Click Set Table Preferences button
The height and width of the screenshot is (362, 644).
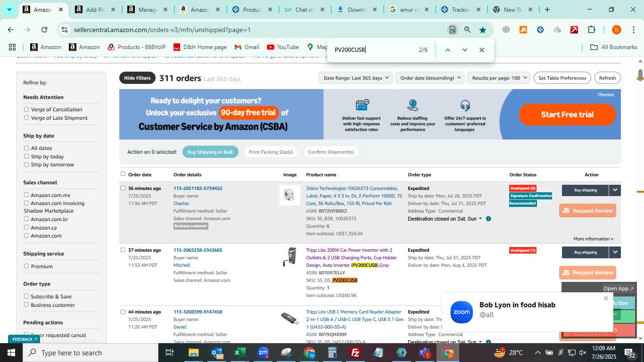[562, 78]
